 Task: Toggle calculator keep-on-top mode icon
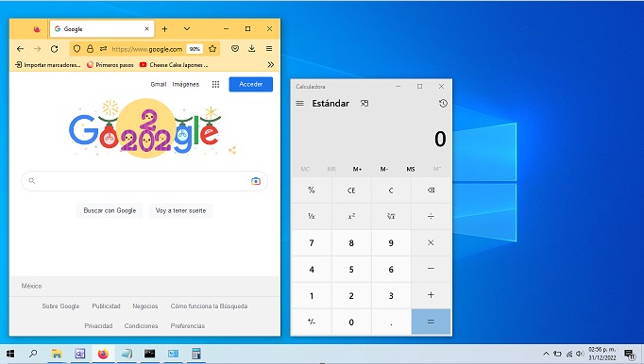coord(364,104)
